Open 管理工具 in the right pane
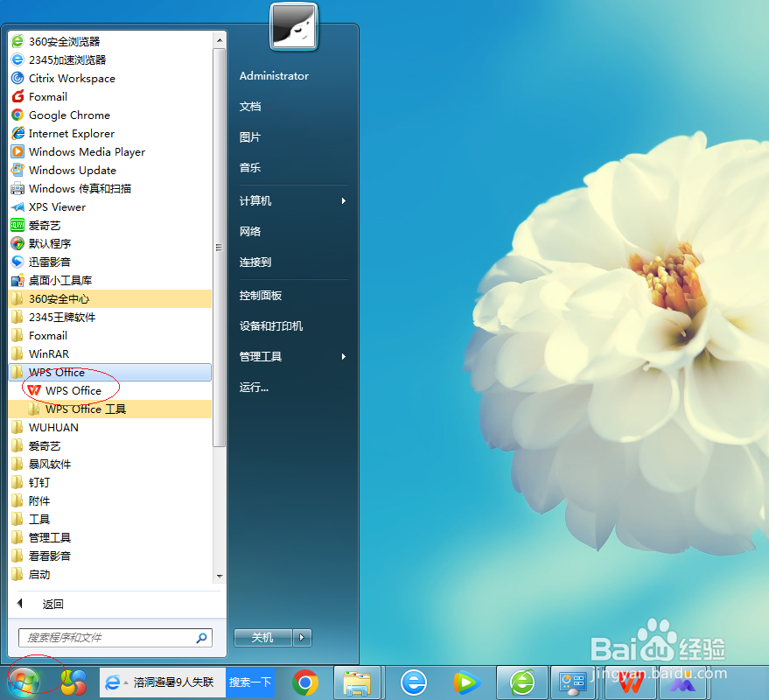Image resolution: width=769 pixels, height=700 pixels. (293, 357)
